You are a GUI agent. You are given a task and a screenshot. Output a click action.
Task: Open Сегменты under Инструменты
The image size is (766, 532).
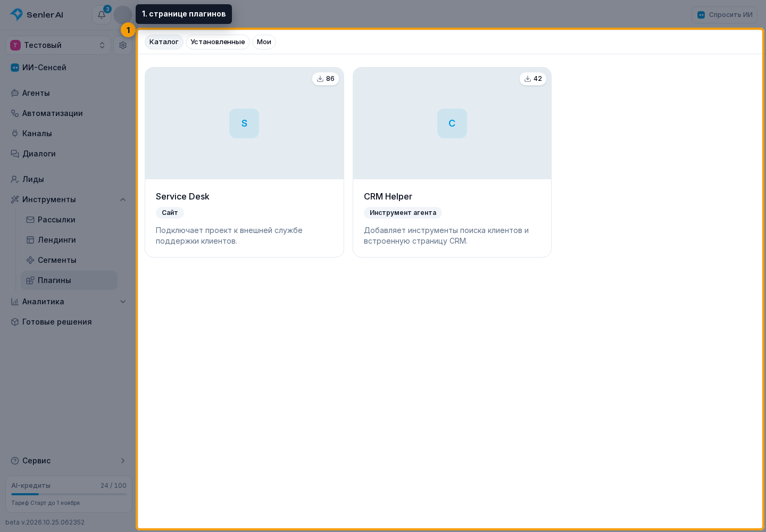point(69,260)
